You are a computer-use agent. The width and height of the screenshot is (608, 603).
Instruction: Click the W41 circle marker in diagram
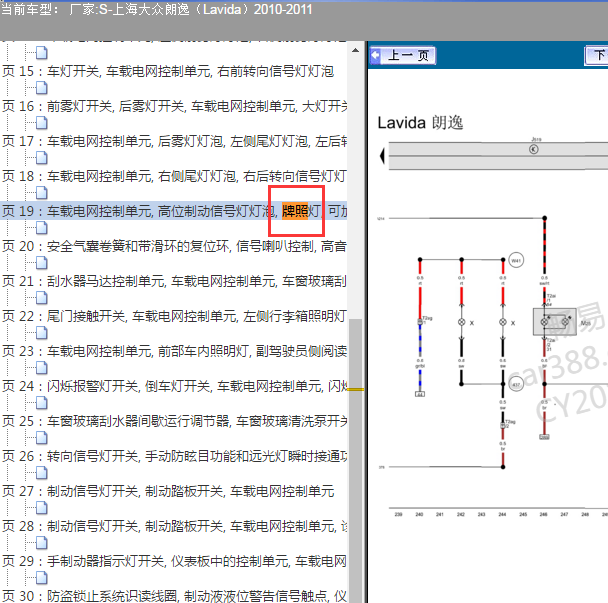pos(516,260)
